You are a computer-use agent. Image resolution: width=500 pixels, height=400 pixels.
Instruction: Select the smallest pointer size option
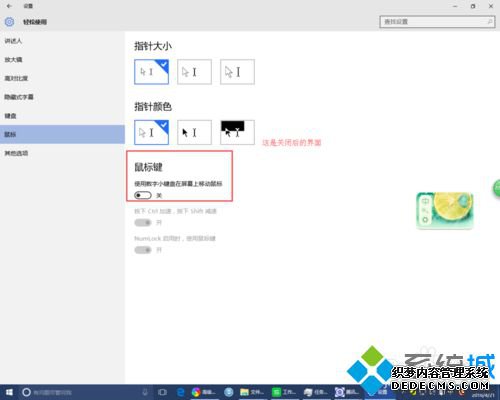pyautogui.click(x=151, y=72)
